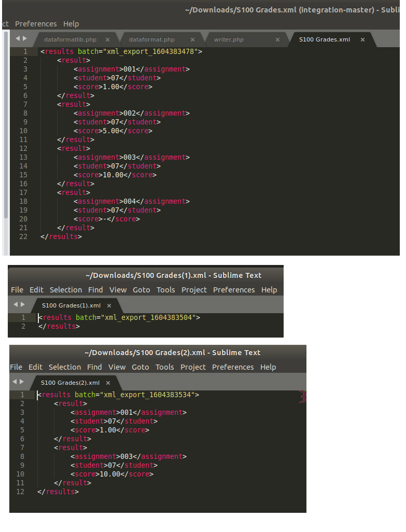Go to previous tab arrow in top window
Screen dimensions: 406x532
18,38
